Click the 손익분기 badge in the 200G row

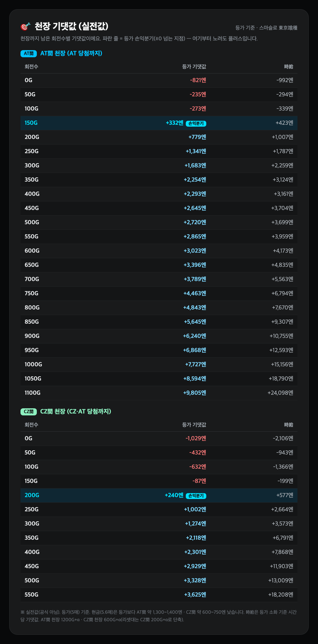point(196,496)
